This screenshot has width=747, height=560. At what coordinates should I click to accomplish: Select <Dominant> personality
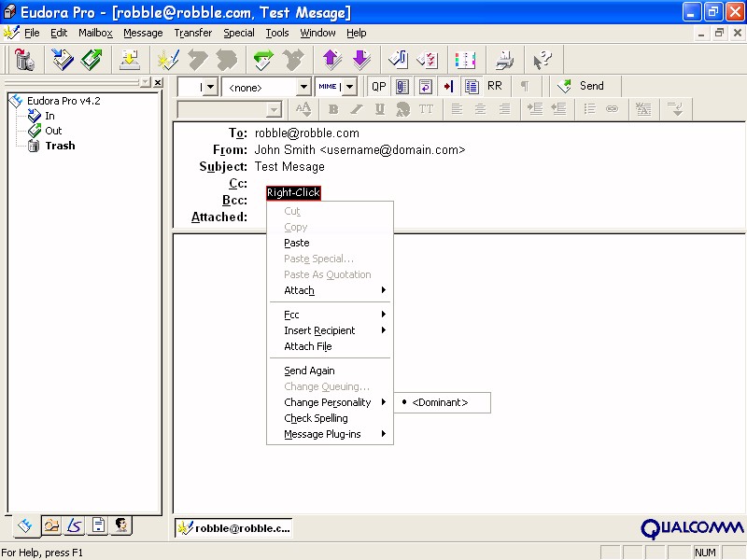click(x=442, y=402)
